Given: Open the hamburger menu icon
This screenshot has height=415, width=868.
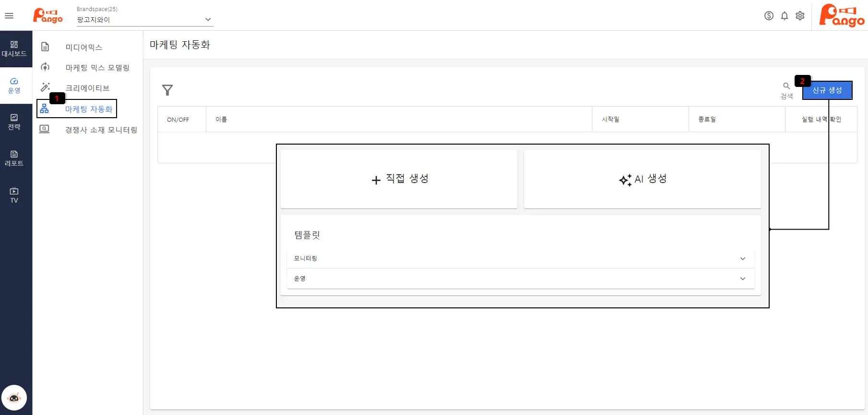Looking at the screenshot, I should point(9,16).
